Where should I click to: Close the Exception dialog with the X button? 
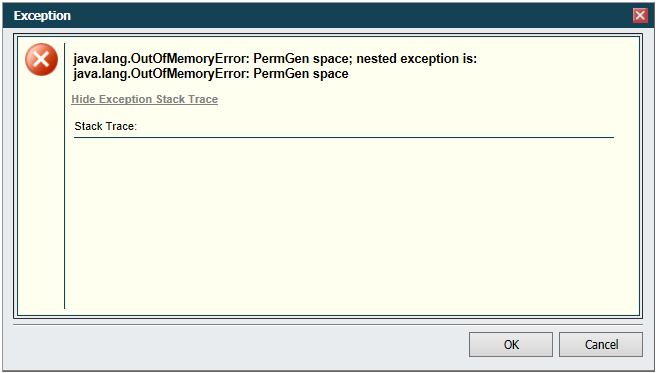pos(640,16)
